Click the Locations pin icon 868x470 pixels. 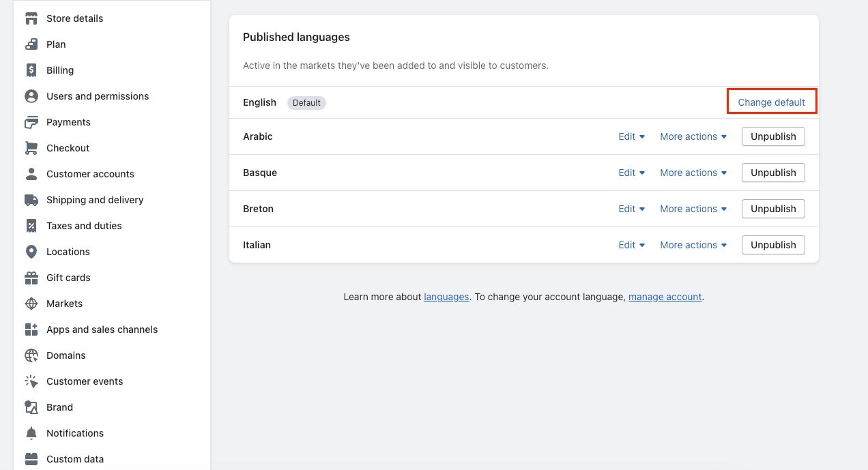pyautogui.click(x=31, y=252)
